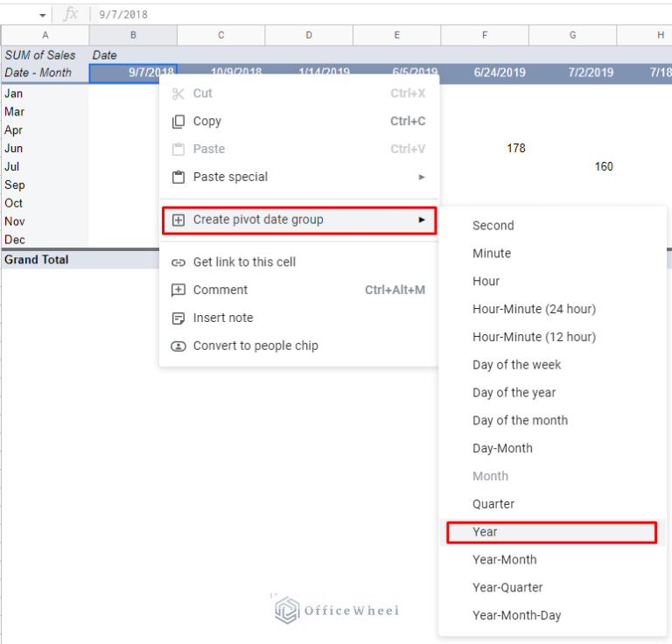Select Year from date group options
This screenshot has width=672, height=644.
pos(485,532)
